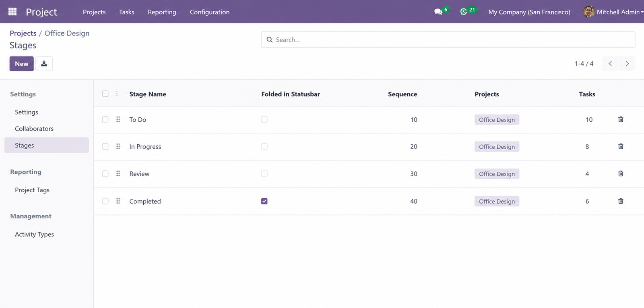
Task: Click Office Design tag in In Progress row
Action: click(497, 147)
